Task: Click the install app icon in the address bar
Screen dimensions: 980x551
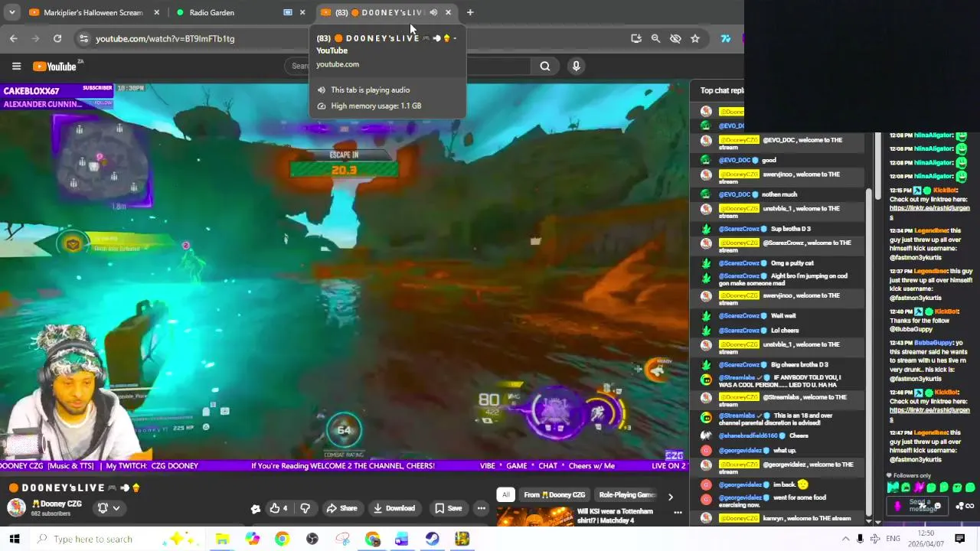Action: [636, 38]
